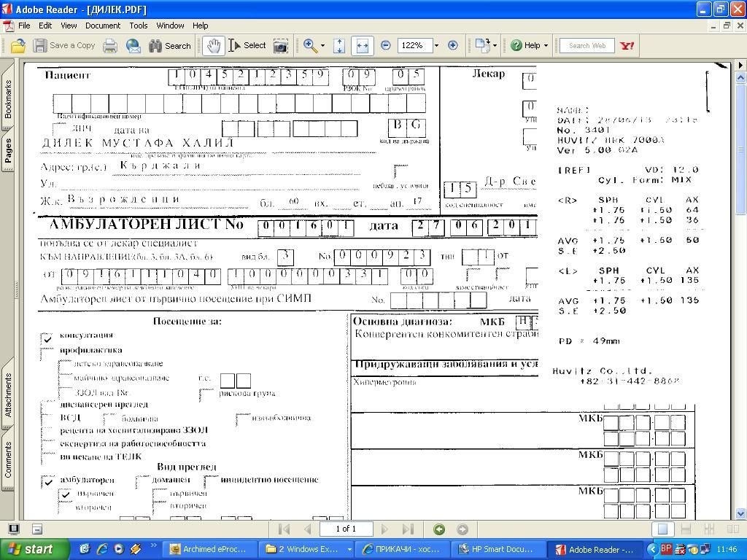
Task: Click the Fit Width icon
Action: click(362, 45)
